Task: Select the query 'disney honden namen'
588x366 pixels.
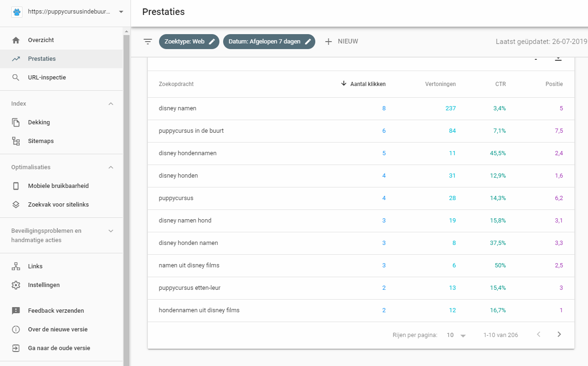Action: (189, 243)
